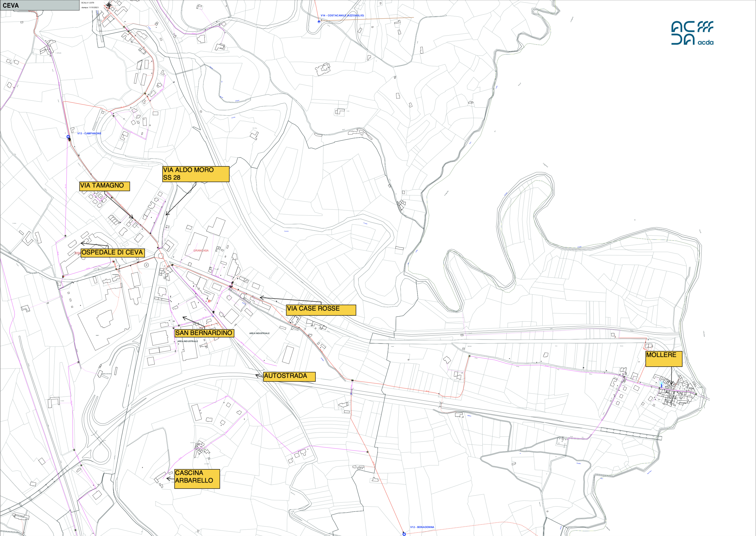This screenshot has height=536, width=756.
Task: Click the crossed circle symbol by roundabout
Action: (x=146, y=265)
